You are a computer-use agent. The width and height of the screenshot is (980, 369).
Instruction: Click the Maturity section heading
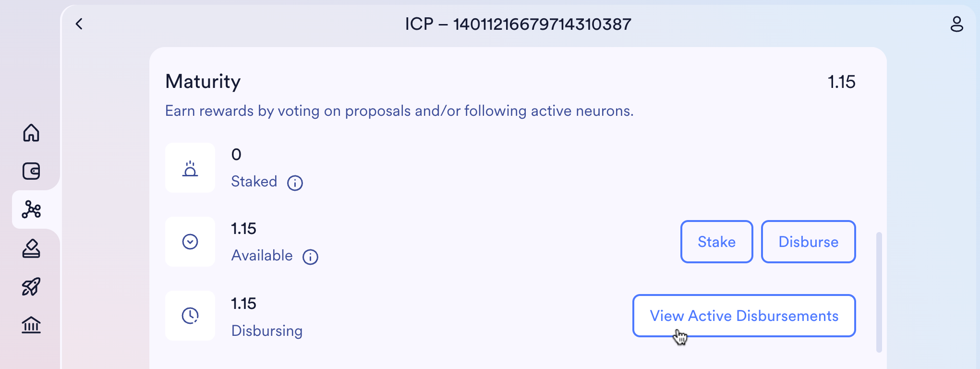pyautogui.click(x=203, y=82)
